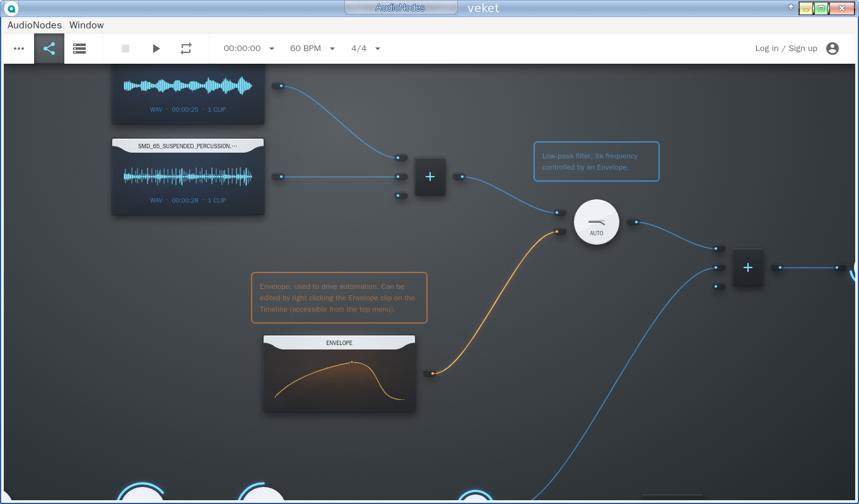Open the 00:00:00 time position dropdown

(x=249, y=49)
